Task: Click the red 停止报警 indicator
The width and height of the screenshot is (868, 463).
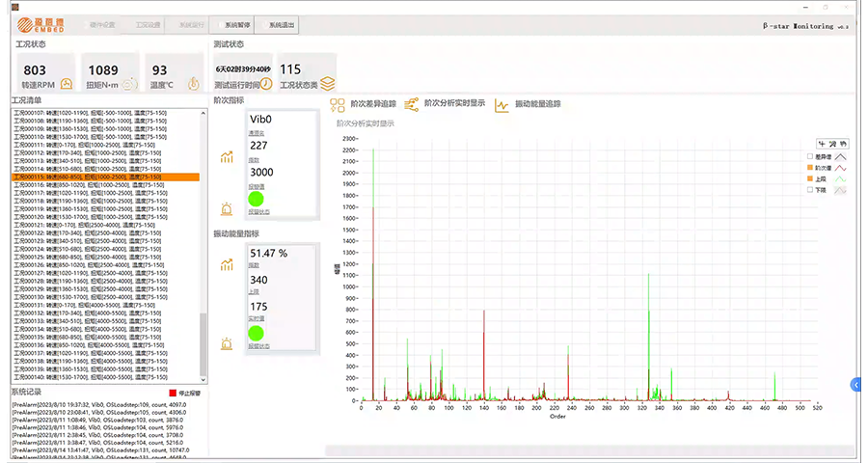Action: click(x=173, y=394)
